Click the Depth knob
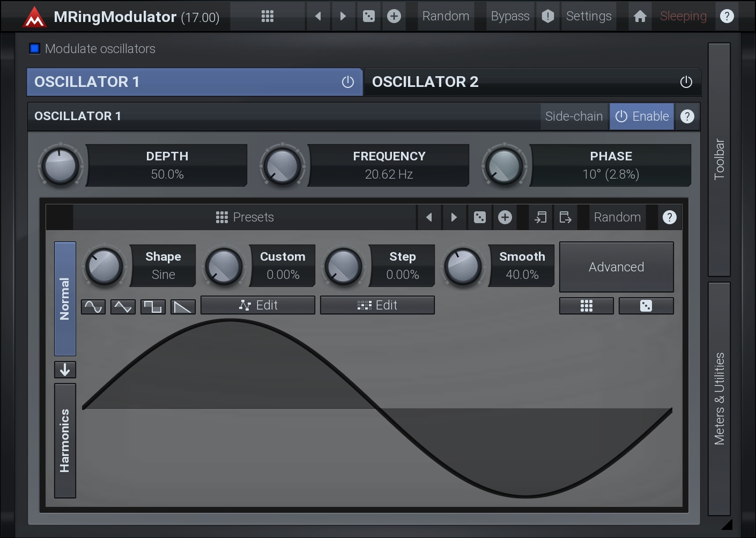The width and height of the screenshot is (756, 538). (61, 166)
